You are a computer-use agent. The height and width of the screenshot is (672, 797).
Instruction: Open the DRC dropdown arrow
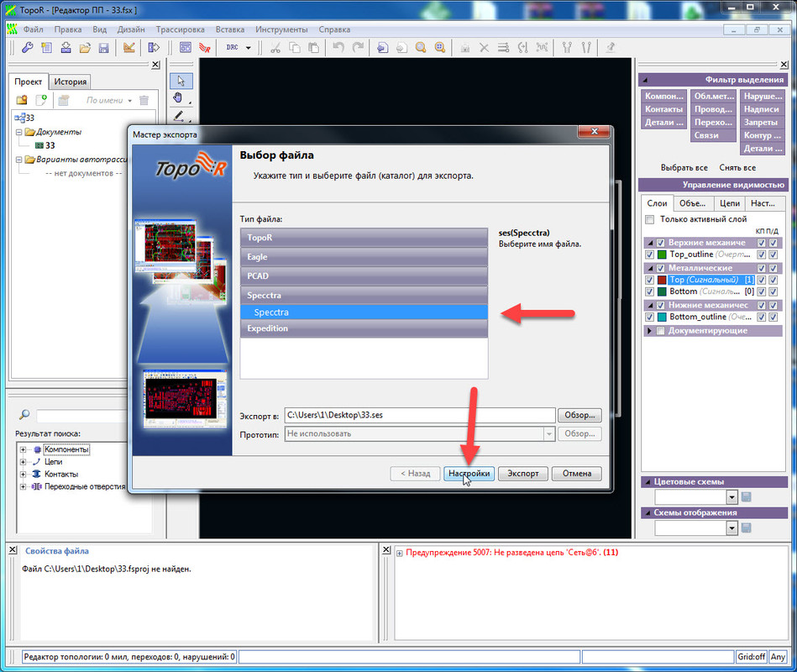click(x=249, y=48)
